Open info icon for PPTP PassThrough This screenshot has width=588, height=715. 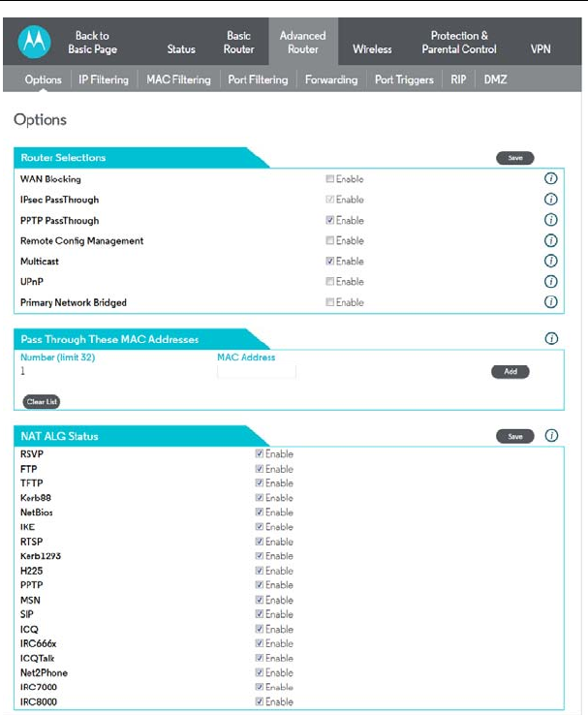pyautogui.click(x=550, y=220)
